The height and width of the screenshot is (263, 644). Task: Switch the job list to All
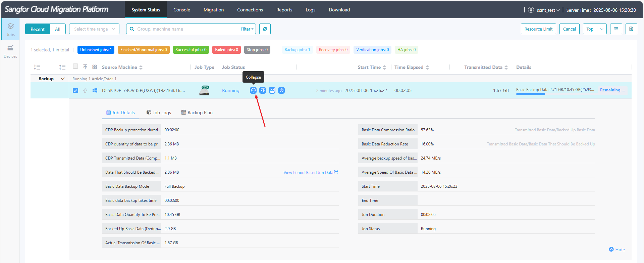click(x=58, y=29)
